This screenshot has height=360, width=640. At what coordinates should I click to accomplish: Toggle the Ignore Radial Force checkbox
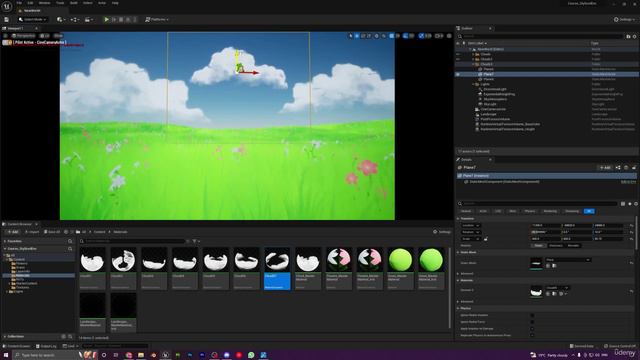tap(532, 322)
